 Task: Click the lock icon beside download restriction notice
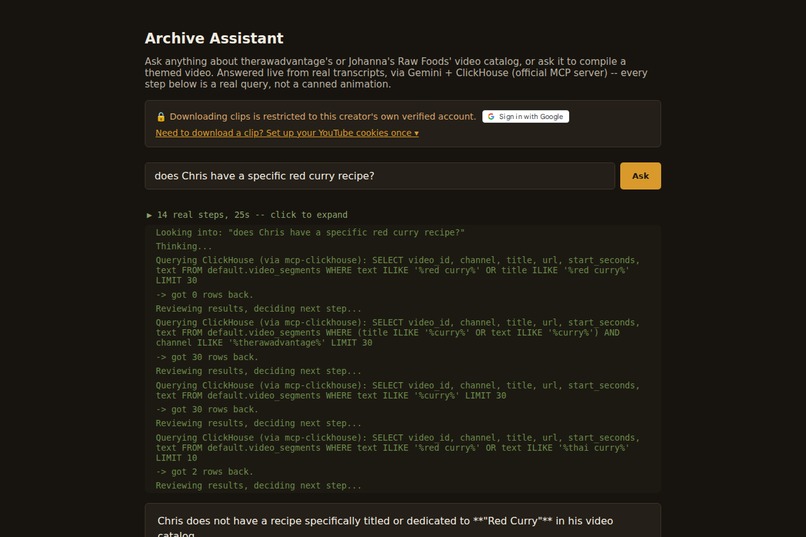161,117
